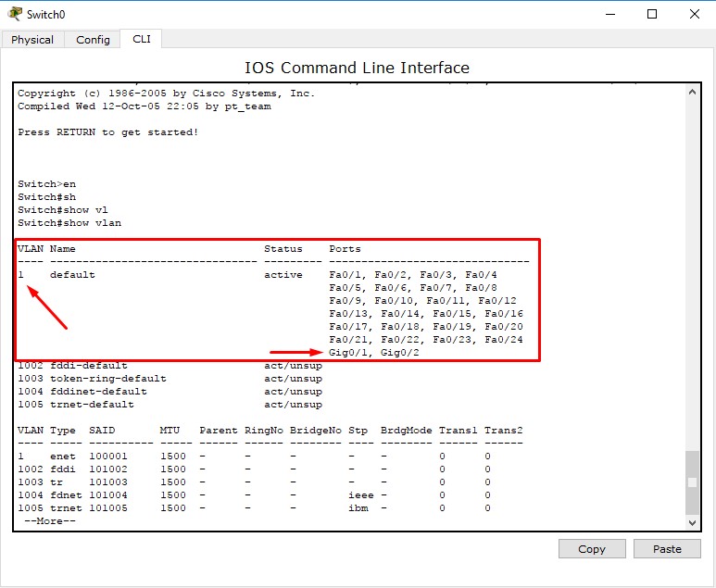Image resolution: width=716 pixels, height=588 pixels.
Task: Click the '1002 fddi 101002' table row
Action: point(255,469)
